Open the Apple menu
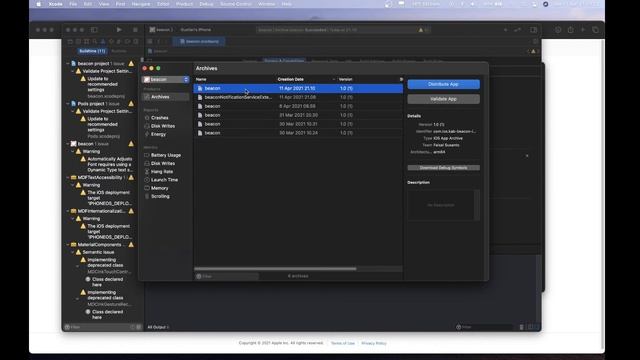 (x=38, y=4)
